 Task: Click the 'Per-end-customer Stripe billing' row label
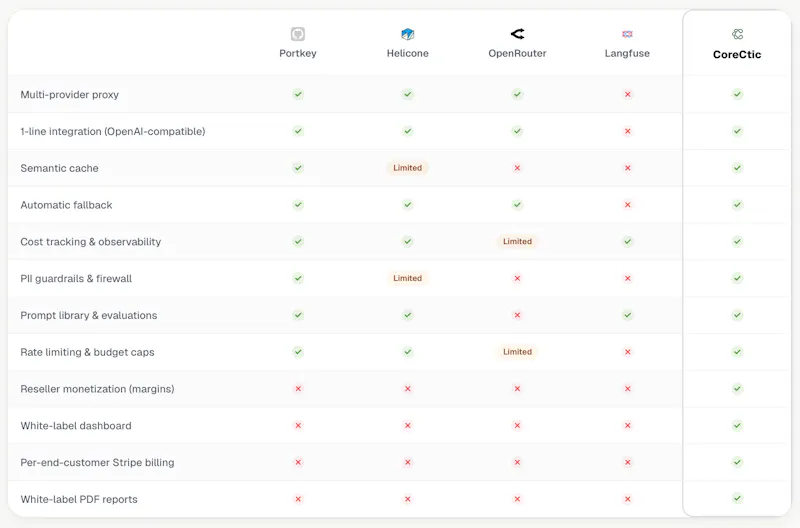[97, 462]
